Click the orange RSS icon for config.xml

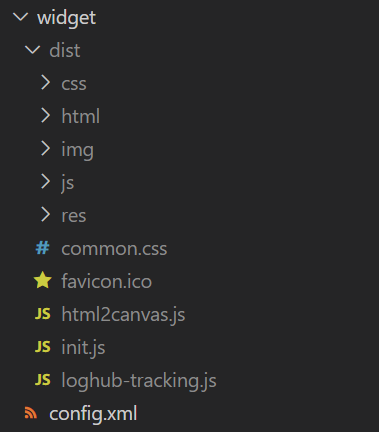click(31, 413)
